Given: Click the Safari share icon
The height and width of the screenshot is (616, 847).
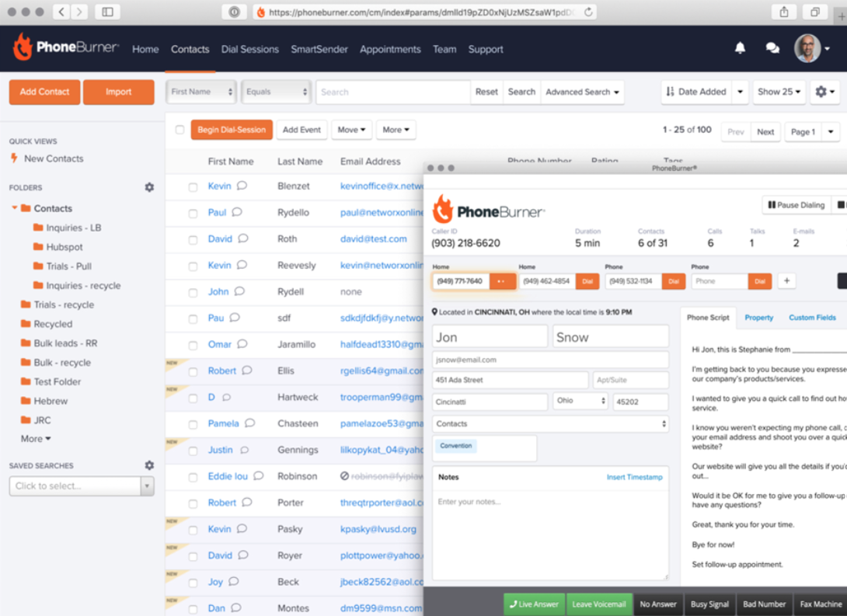Looking at the screenshot, I should pyautogui.click(x=784, y=12).
